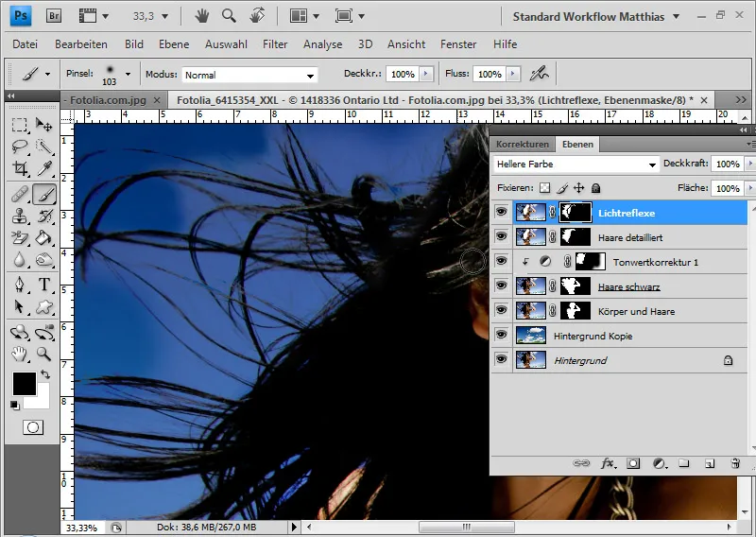Open the Deckkr. opacity slider arrow
The height and width of the screenshot is (537, 756).
point(426,74)
